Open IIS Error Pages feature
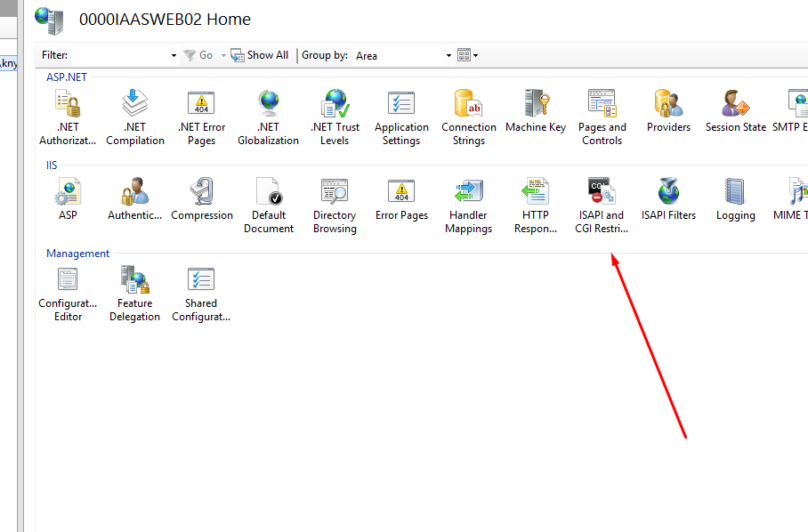The width and height of the screenshot is (808, 532). coord(401,199)
